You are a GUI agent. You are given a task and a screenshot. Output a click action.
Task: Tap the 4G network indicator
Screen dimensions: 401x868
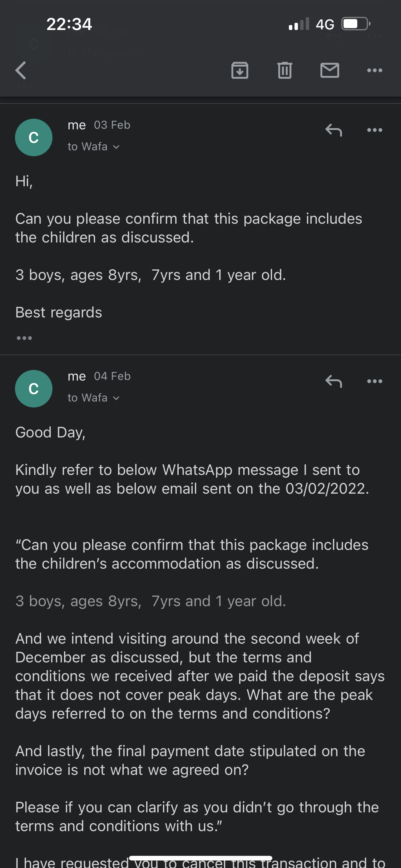(x=324, y=23)
